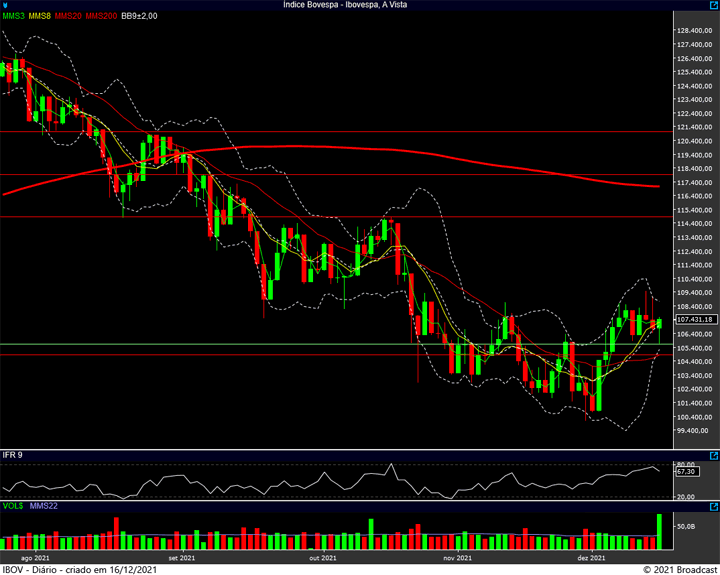Select the MMS200 moving average label
The height and width of the screenshot is (575, 720).
(x=101, y=16)
